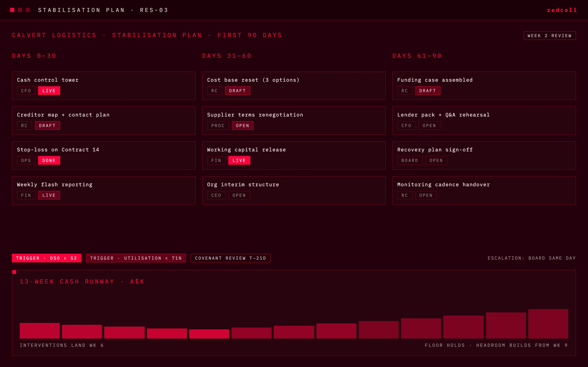The height and width of the screenshot is (367, 588).
Task: Toggle LIVE status on Working capital release
Action: coord(239,160)
